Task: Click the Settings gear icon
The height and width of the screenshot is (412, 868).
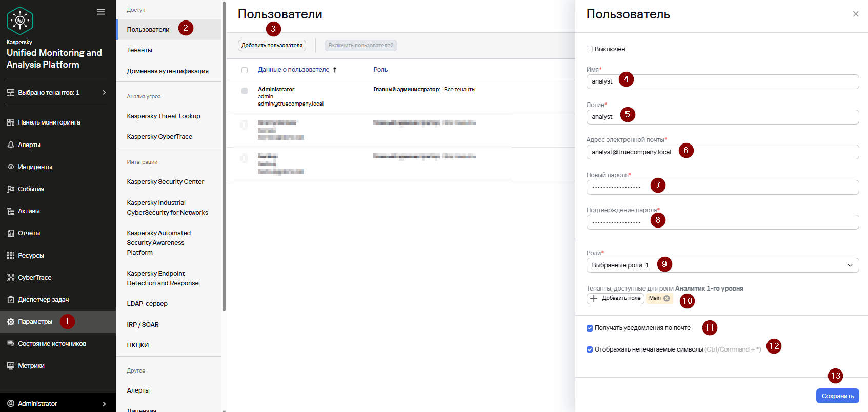Action: coord(11,322)
